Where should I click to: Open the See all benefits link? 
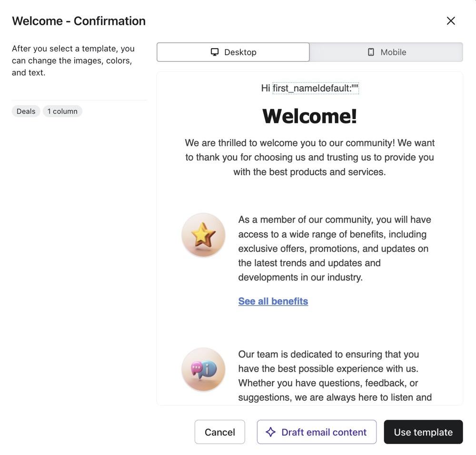click(x=273, y=301)
